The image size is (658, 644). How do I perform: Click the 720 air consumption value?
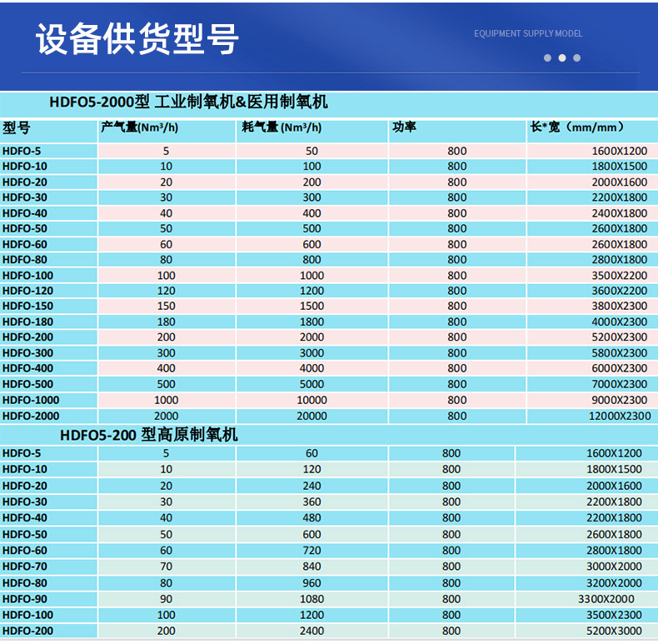point(312,551)
